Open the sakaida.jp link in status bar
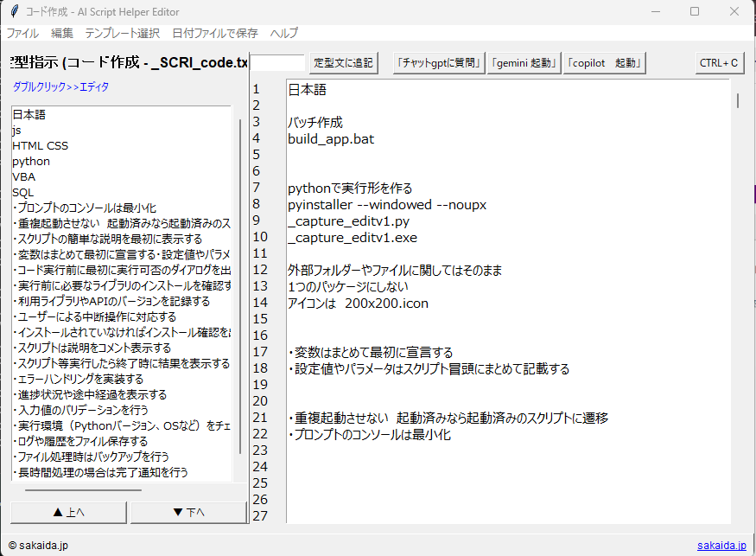Screen dimensions: 756x556 pos(721,546)
